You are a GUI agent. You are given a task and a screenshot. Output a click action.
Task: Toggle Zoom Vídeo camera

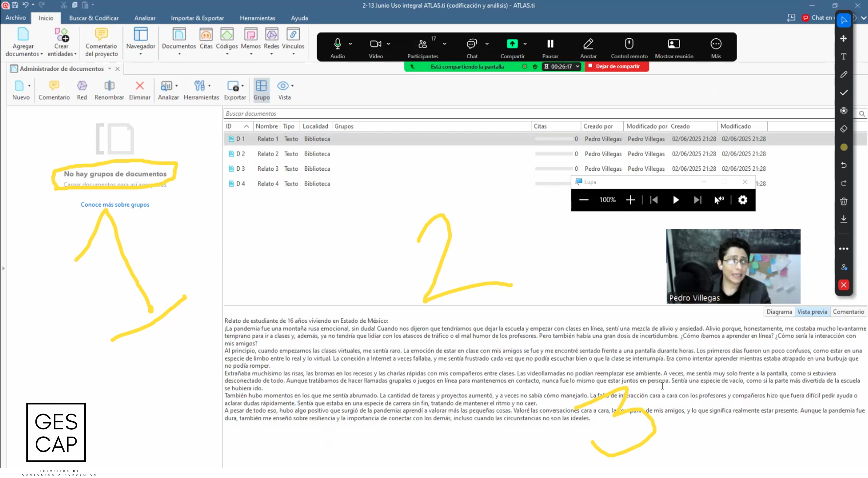375,44
